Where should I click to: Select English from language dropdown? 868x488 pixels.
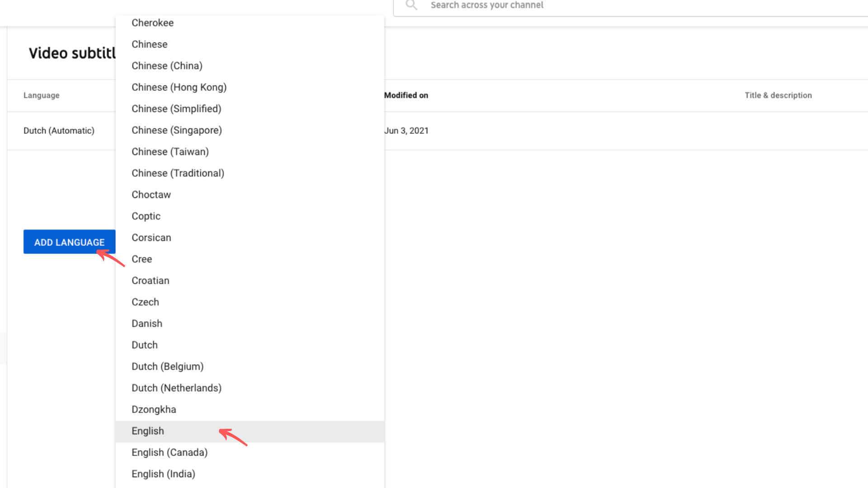click(148, 431)
